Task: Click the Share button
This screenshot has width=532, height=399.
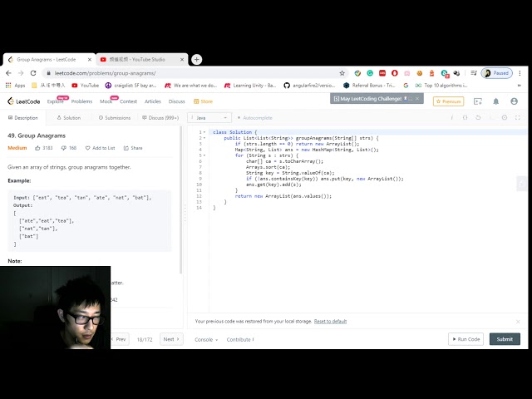Action: point(133,148)
